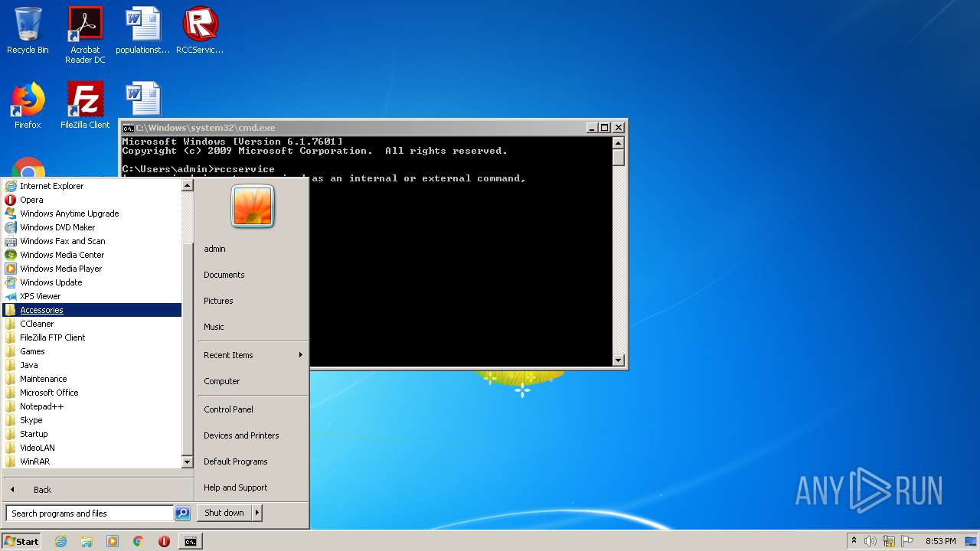Click the cmd.exe scrollbar up arrow

point(619,142)
